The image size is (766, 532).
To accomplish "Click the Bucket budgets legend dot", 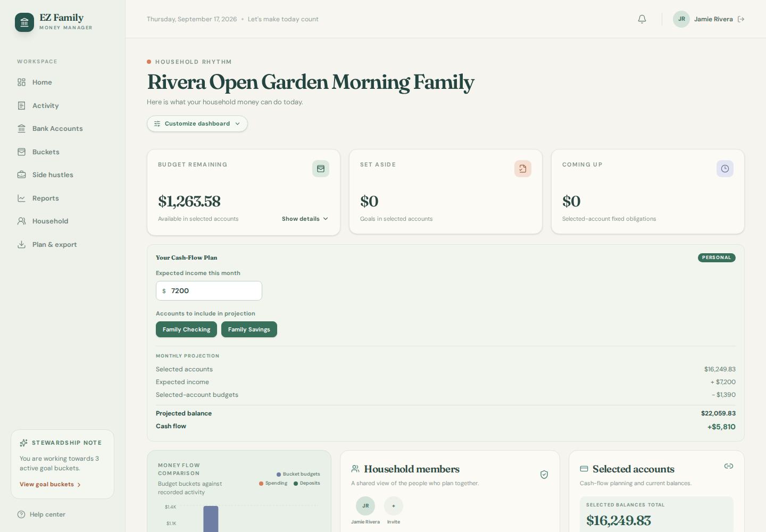I will (x=279, y=475).
